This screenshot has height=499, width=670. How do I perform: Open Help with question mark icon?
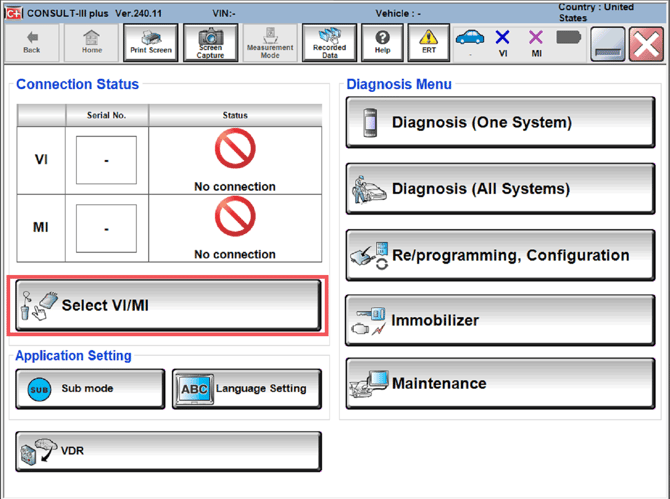382,42
